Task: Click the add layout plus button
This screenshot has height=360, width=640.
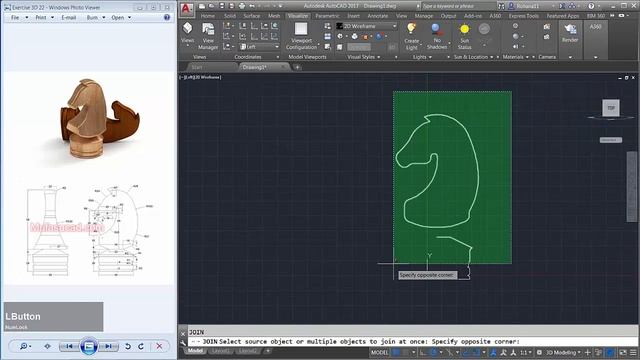Action: [x=268, y=351]
